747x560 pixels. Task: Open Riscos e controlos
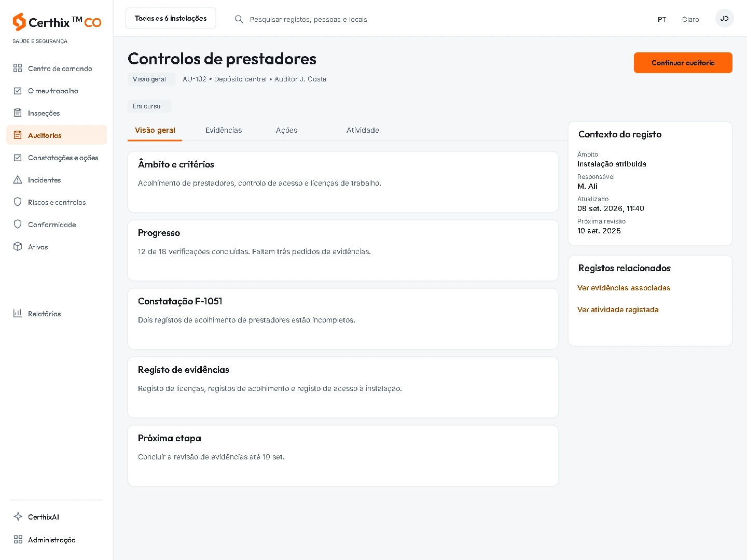(57, 202)
